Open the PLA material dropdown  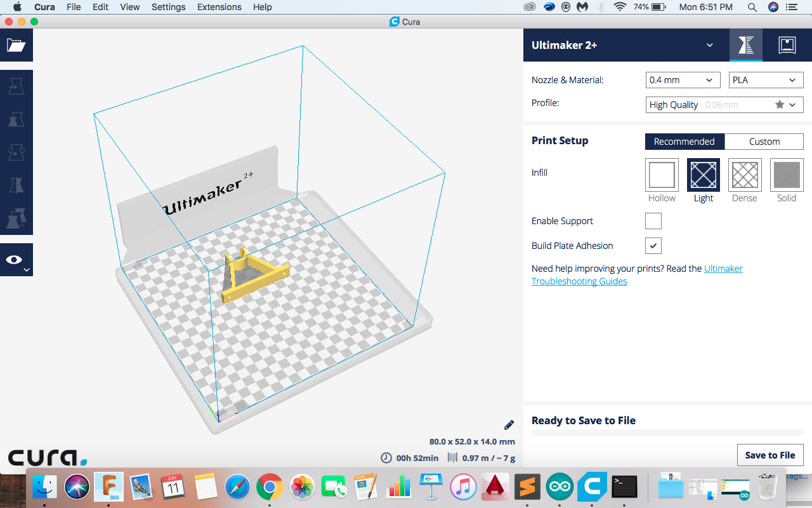pos(766,80)
